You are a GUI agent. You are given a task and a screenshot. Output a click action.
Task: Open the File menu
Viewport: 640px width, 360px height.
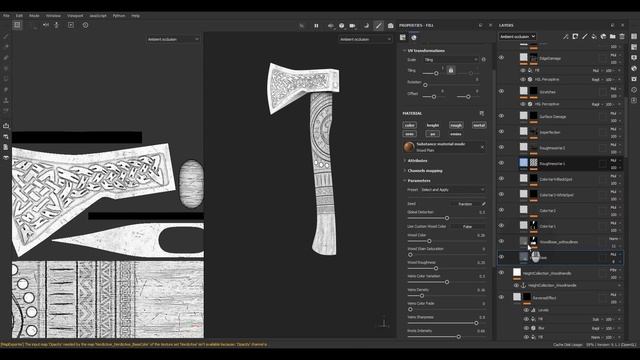pyautogui.click(x=6, y=16)
